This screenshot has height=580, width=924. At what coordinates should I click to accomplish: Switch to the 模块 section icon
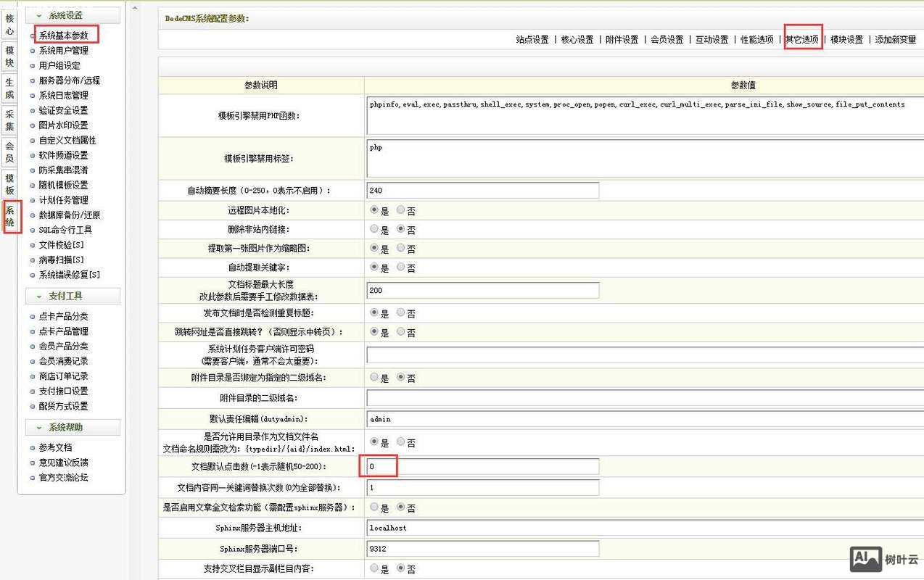click(x=9, y=57)
